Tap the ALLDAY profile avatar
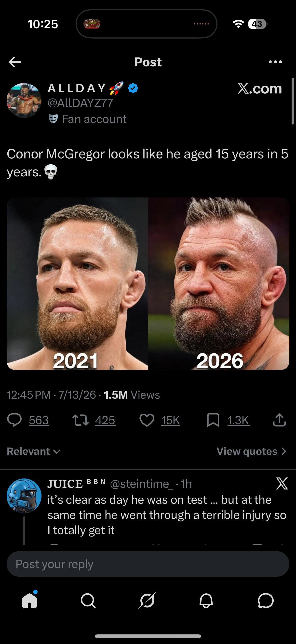The width and height of the screenshot is (296, 644). click(x=24, y=100)
